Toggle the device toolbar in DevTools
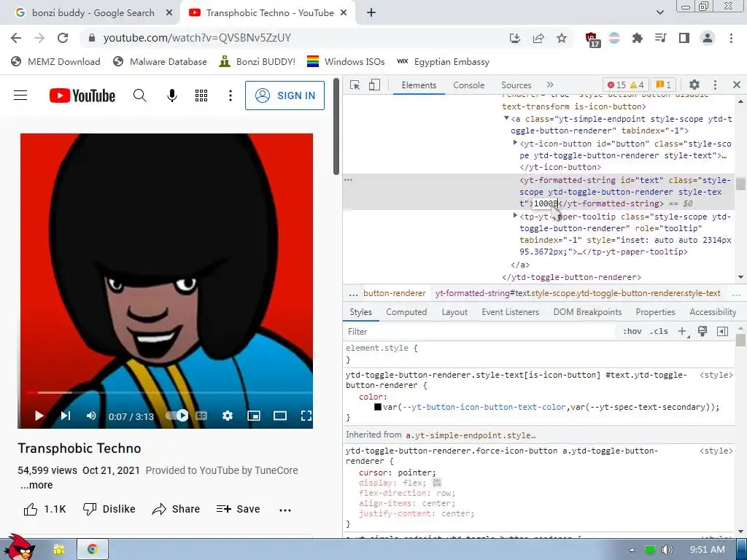The width and height of the screenshot is (747, 560). click(x=374, y=85)
